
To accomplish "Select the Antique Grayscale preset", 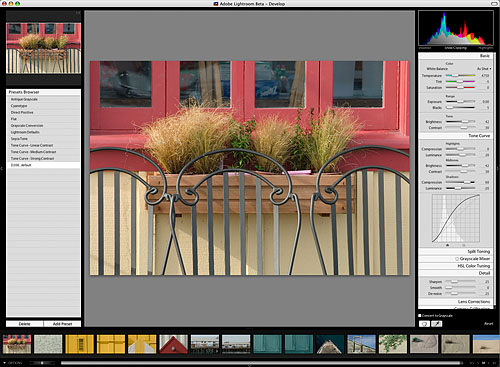I will (x=43, y=99).
